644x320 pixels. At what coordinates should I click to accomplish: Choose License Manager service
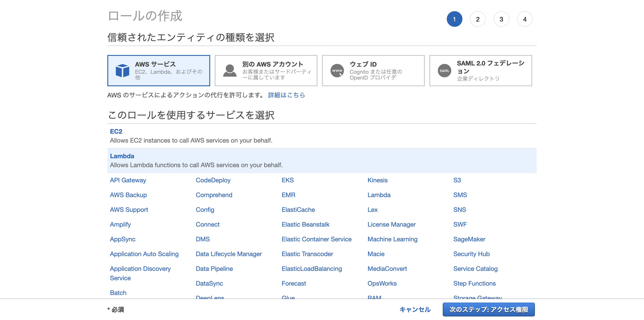point(392,225)
